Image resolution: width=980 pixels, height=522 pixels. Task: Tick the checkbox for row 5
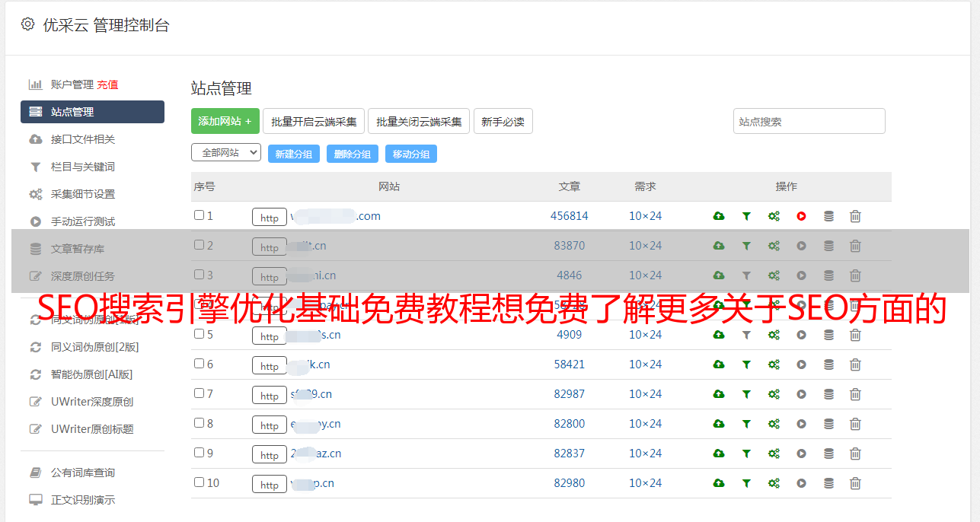(x=199, y=334)
